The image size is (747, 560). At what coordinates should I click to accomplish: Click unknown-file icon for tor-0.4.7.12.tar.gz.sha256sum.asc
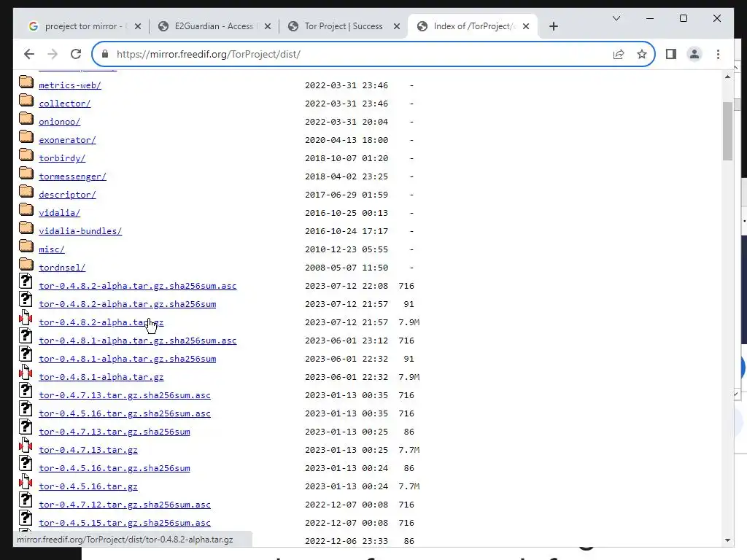pyautogui.click(x=26, y=500)
